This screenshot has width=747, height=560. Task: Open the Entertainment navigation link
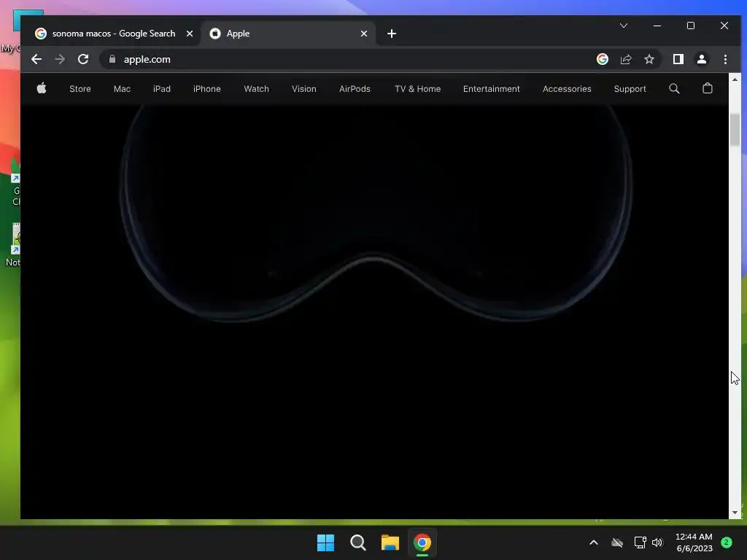(x=491, y=88)
